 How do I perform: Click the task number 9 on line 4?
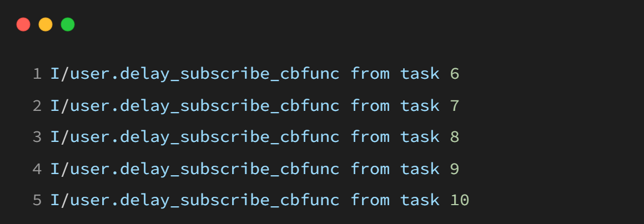[455, 169]
